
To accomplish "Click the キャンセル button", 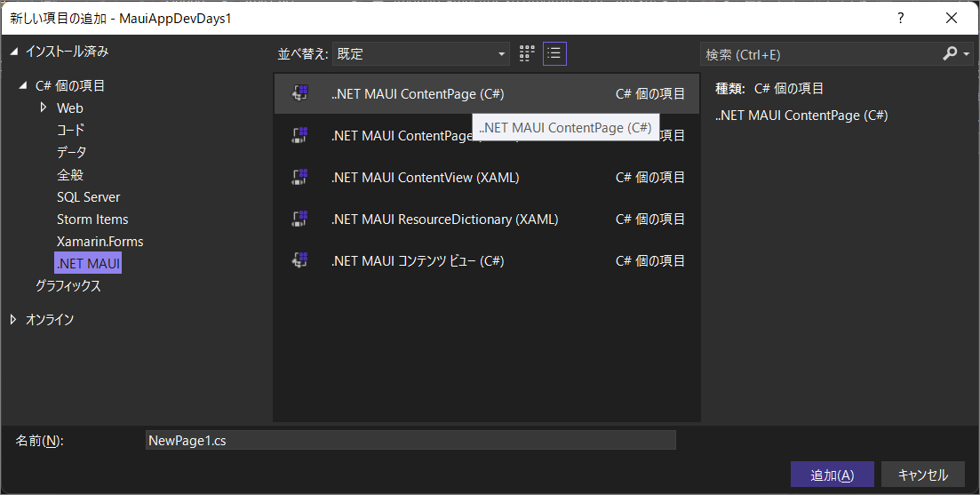I will (x=922, y=475).
